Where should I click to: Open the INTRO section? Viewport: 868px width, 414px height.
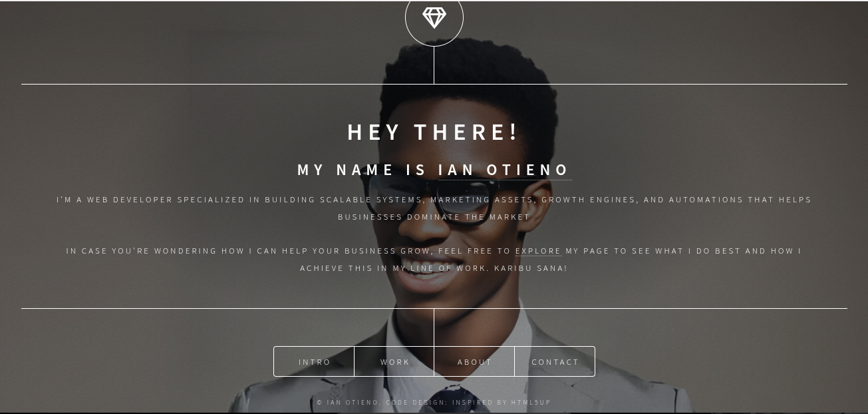(314, 362)
